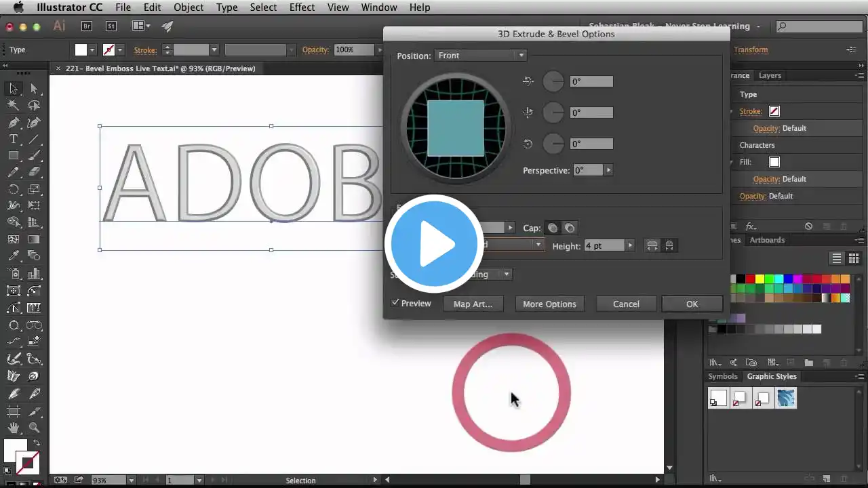
Task: Select the Rectangle tool
Action: click(13, 156)
